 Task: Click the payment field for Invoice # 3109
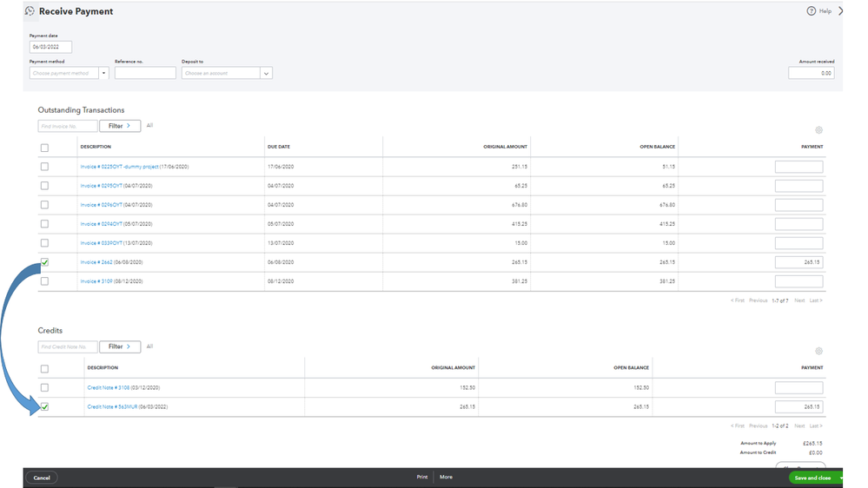(798, 281)
